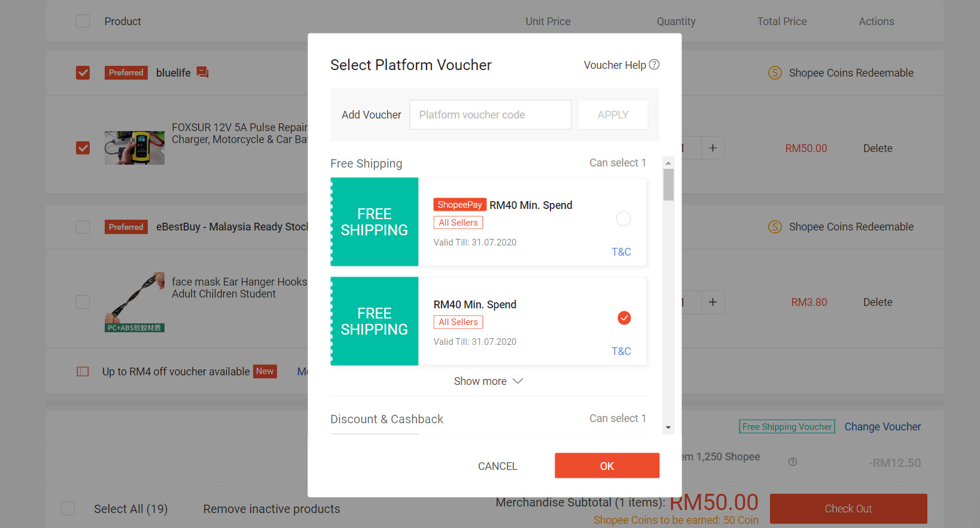Increase quantity of FOXSUR charger with plus
This screenshot has height=528, width=980.
pyautogui.click(x=713, y=148)
